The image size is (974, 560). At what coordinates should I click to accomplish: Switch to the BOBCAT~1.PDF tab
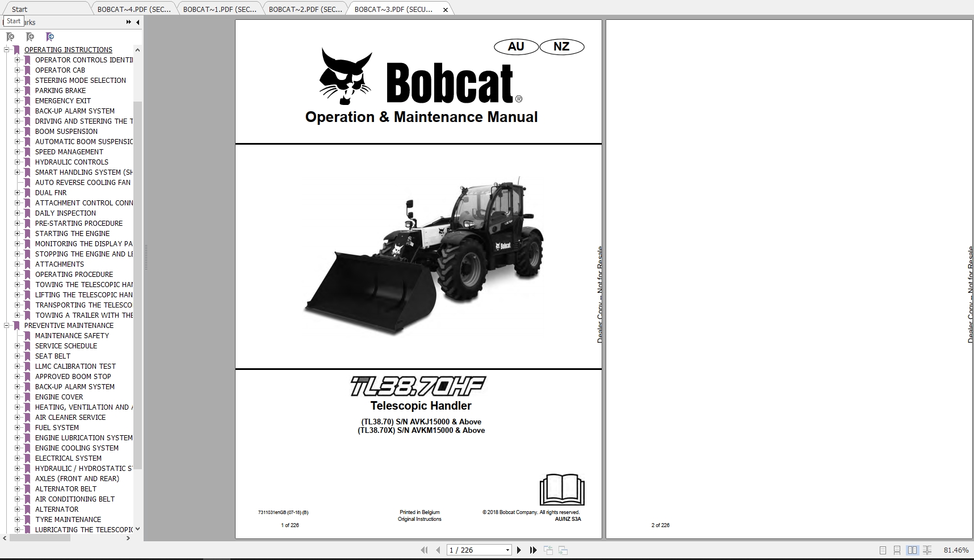[x=219, y=9]
